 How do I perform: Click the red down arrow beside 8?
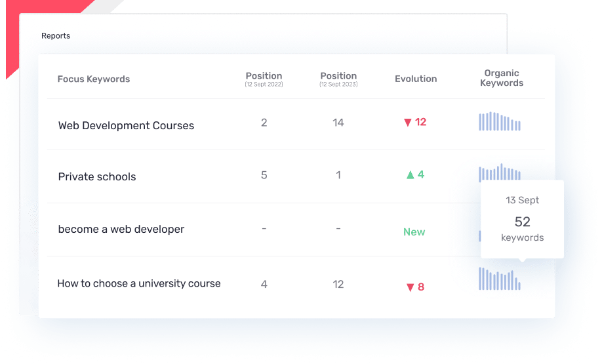click(410, 287)
